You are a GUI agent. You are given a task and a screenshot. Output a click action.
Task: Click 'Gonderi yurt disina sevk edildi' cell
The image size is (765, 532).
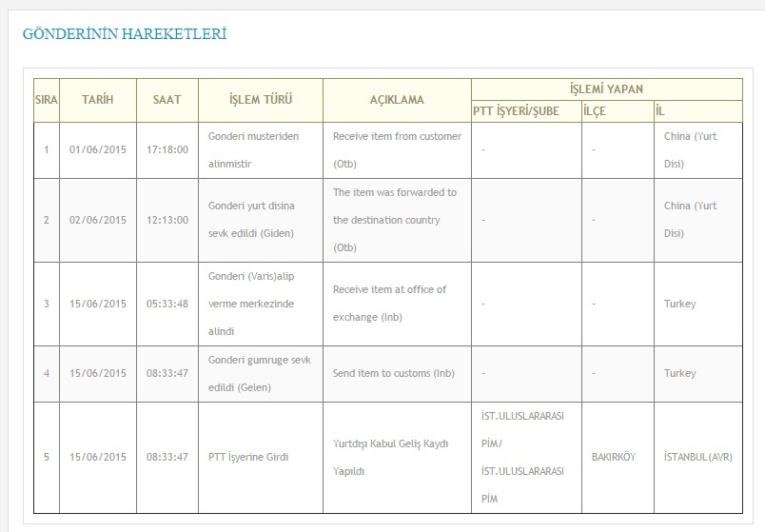click(261, 220)
